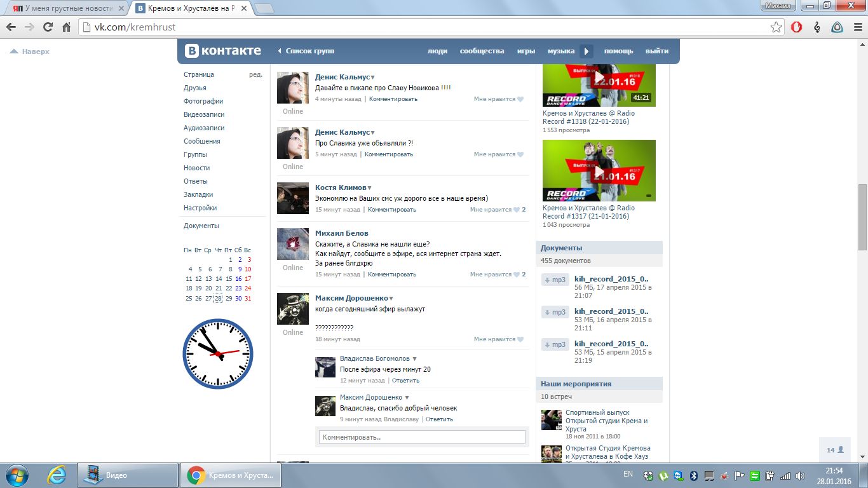Screen dimensions: 868x488
Task: Like Максим Дорошенко's post with the heart
Action: pyautogui.click(x=520, y=339)
